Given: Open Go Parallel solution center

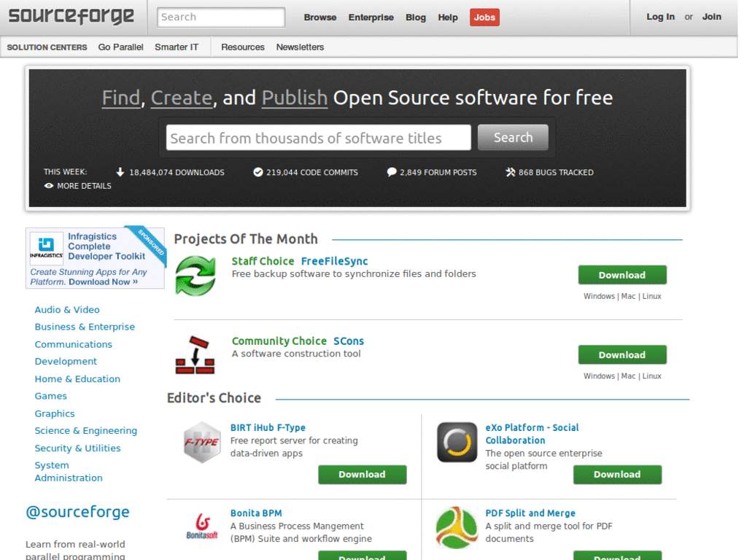Looking at the screenshot, I should [120, 47].
